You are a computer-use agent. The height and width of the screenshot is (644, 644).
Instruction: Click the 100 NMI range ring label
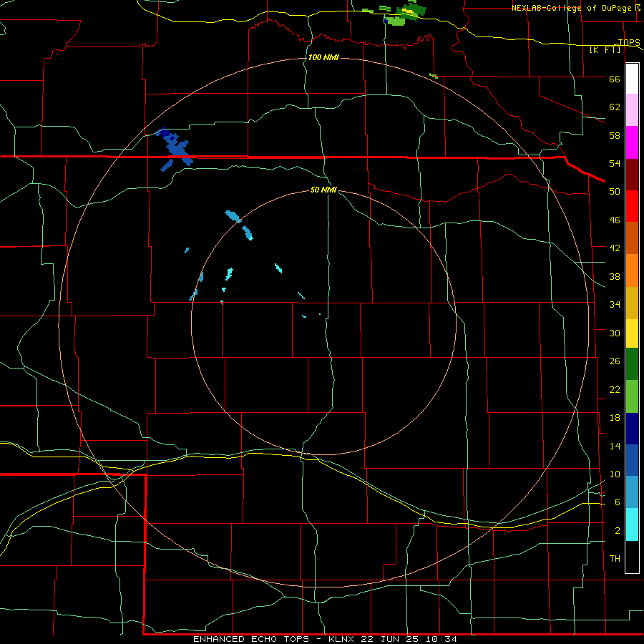point(323,57)
